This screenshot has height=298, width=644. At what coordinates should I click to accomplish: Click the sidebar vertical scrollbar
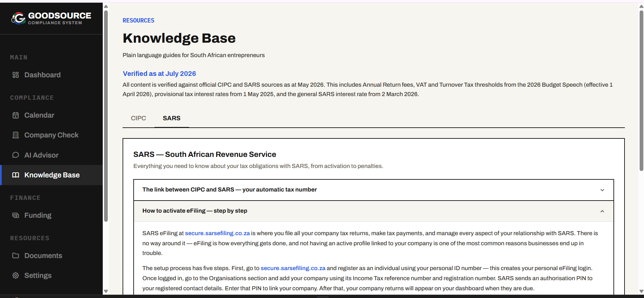tap(106, 116)
